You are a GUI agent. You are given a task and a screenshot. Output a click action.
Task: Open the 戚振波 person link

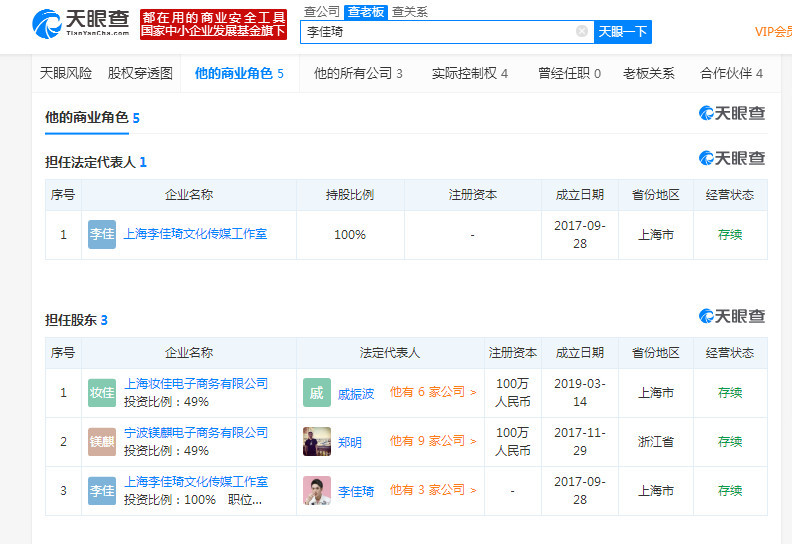point(356,394)
